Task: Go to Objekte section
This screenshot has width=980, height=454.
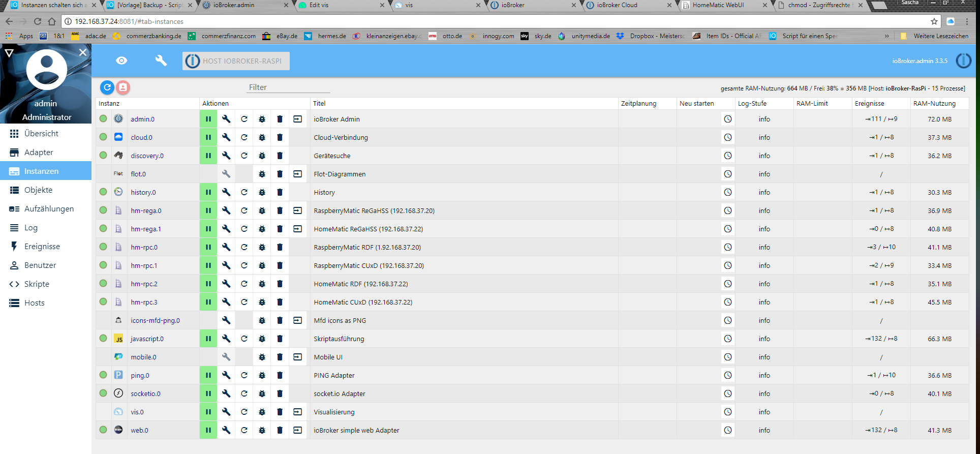Action: tap(46, 190)
